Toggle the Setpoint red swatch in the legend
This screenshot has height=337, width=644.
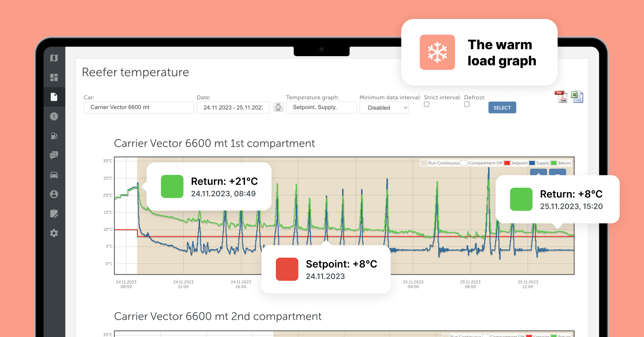point(507,163)
